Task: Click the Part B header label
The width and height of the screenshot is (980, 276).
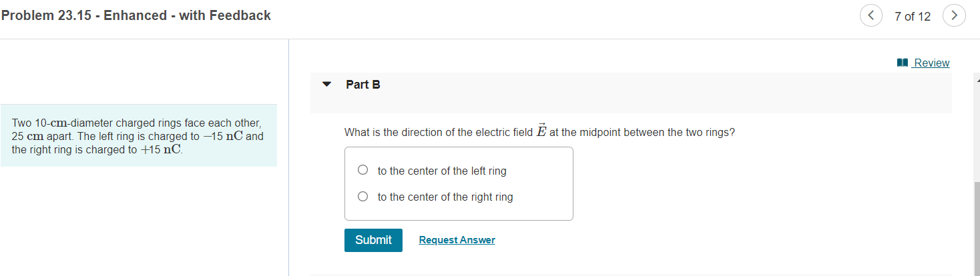Action: point(363,85)
